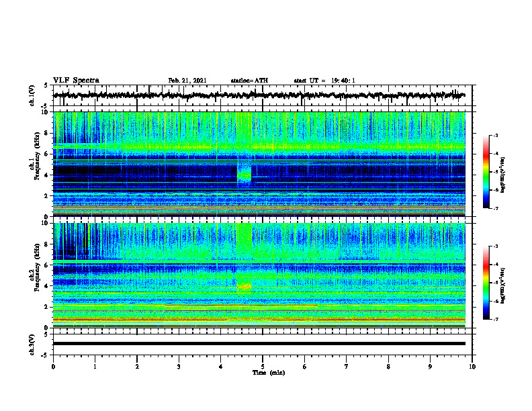
Task: Click the ch.1 spectrogram color bar
Action: (x=486, y=172)
